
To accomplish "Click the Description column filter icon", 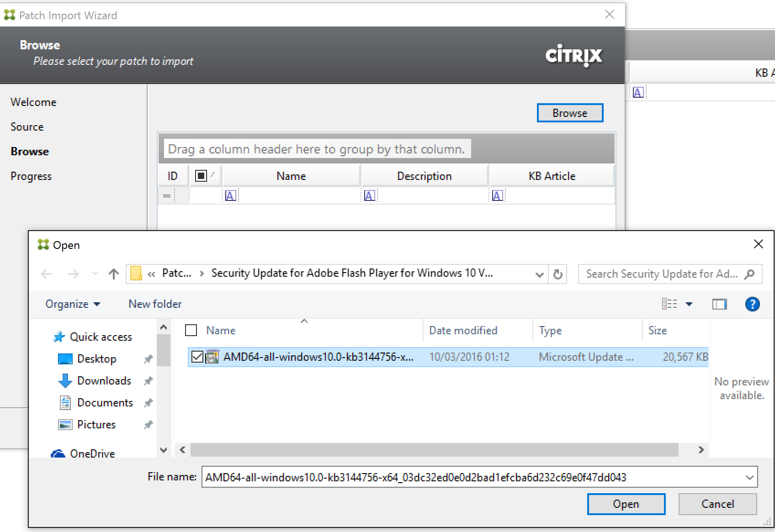I will point(370,196).
